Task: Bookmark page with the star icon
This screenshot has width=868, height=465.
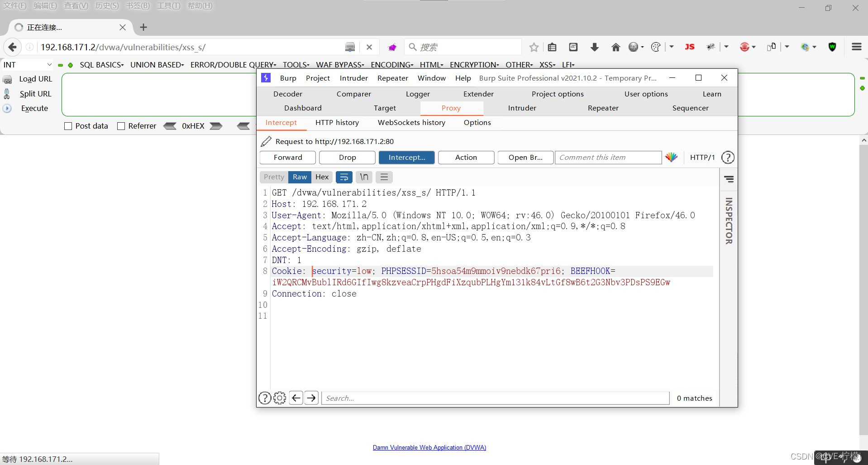Action: [534, 47]
